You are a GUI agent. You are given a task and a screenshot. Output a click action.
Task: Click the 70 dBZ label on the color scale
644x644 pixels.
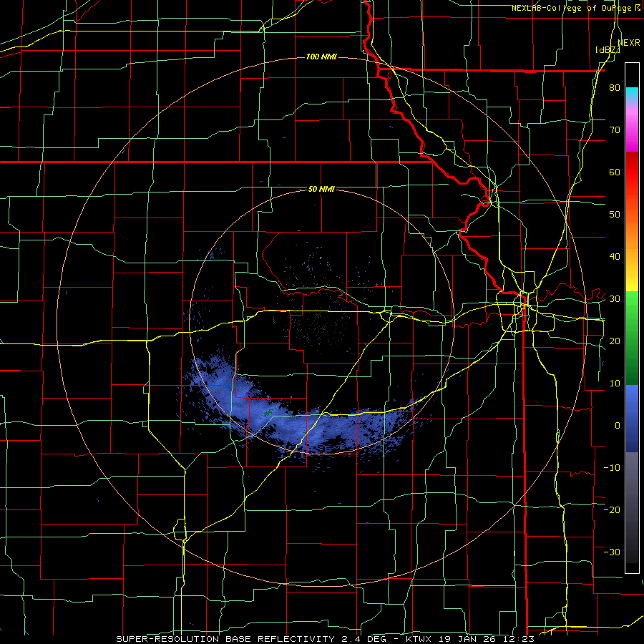point(615,130)
